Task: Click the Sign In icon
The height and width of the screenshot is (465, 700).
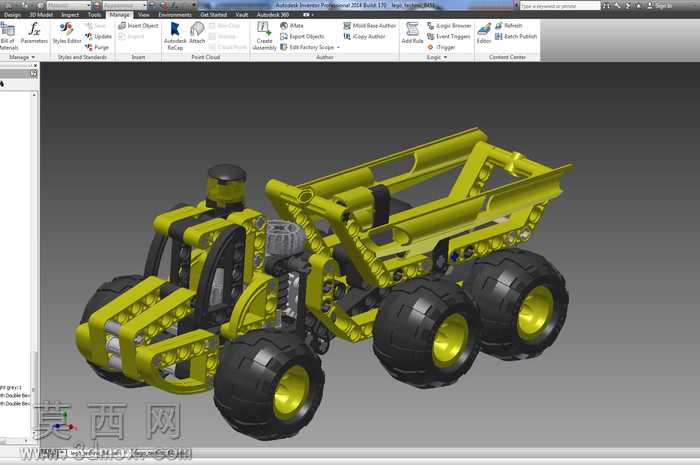Action: pos(660,6)
